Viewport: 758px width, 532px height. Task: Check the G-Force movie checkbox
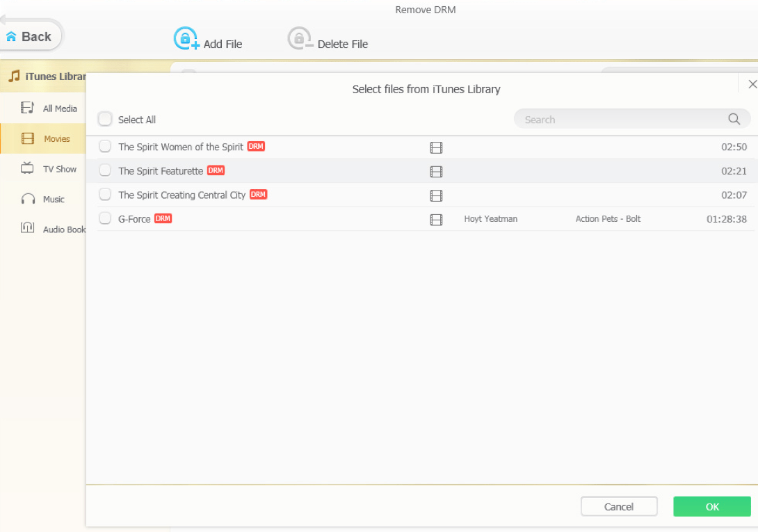(x=104, y=218)
